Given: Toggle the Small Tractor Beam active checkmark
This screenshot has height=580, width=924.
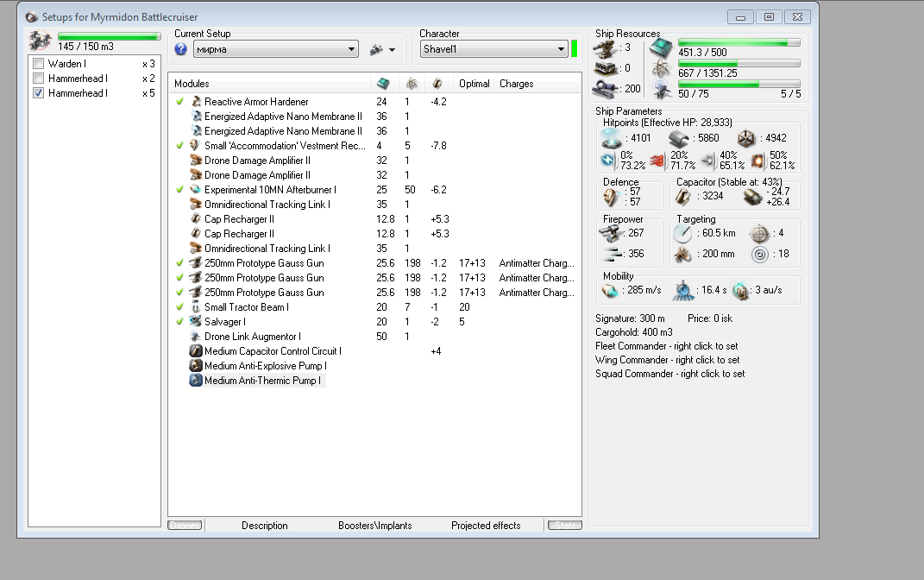Looking at the screenshot, I should click(x=179, y=307).
